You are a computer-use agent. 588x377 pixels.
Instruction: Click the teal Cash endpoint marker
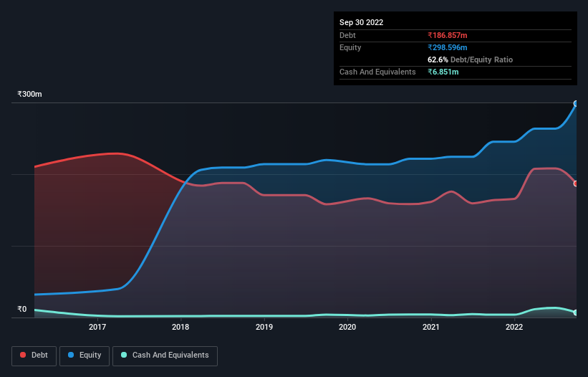[576, 312]
